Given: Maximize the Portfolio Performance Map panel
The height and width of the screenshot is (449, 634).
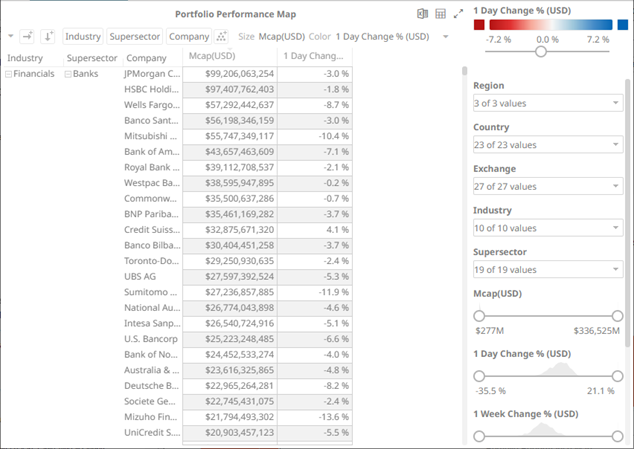Looking at the screenshot, I should coord(458,14).
